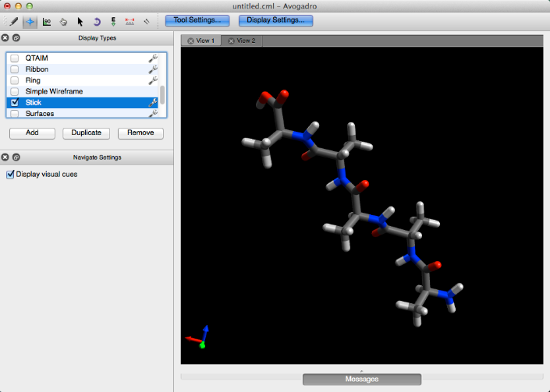
Task: Select the Measure tool
Action: [x=130, y=21]
